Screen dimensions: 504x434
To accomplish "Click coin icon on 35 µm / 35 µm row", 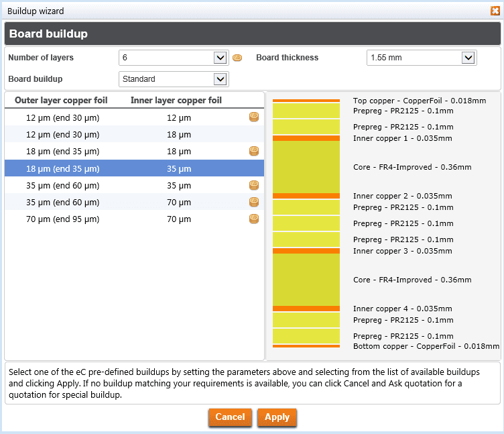I will click(254, 185).
